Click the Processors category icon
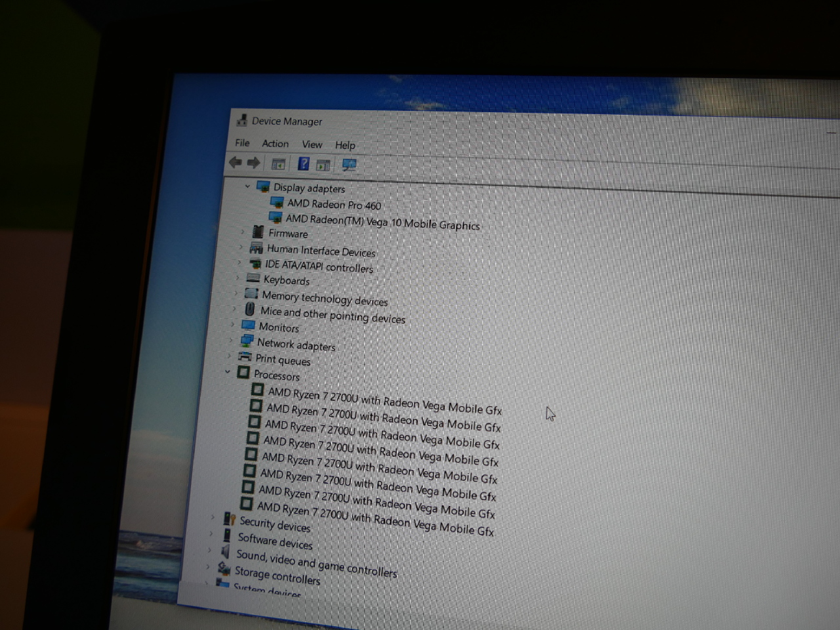Screen dimensions: 840x630 pyautogui.click(x=243, y=373)
